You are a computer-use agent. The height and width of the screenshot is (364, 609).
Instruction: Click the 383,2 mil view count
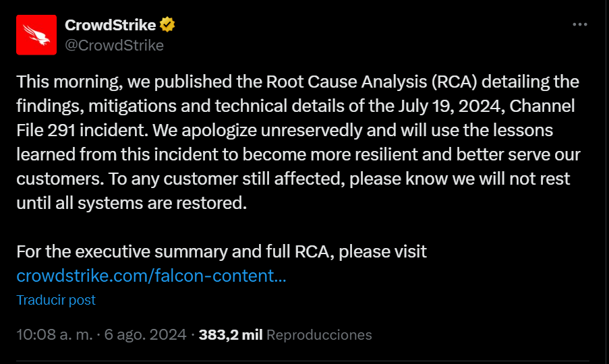coord(231,335)
